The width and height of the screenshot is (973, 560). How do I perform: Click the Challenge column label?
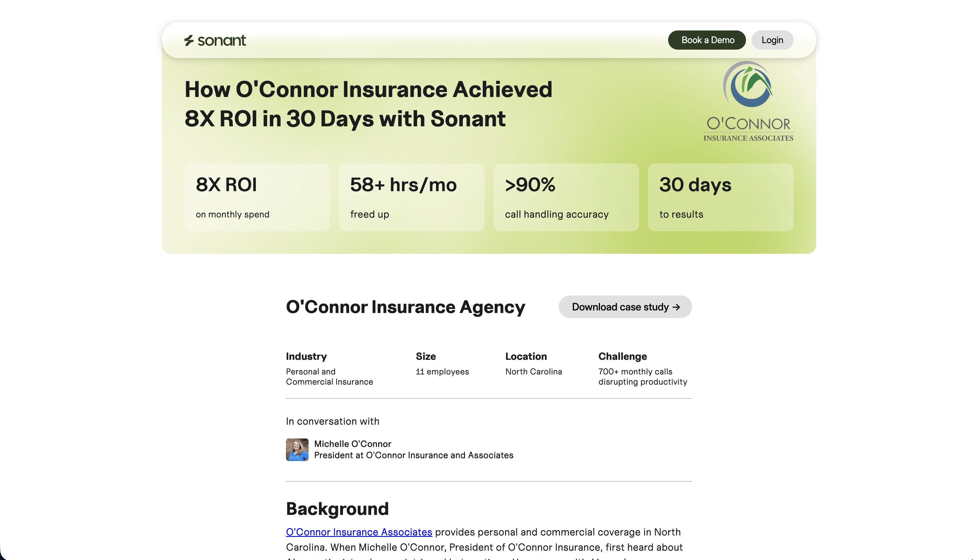(x=622, y=356)
